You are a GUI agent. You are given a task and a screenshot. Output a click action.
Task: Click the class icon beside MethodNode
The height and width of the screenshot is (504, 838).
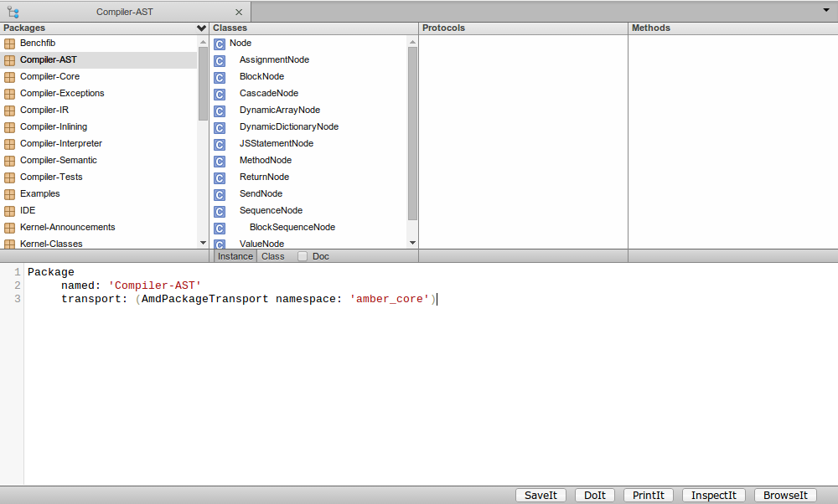click(x=220, y=161)
